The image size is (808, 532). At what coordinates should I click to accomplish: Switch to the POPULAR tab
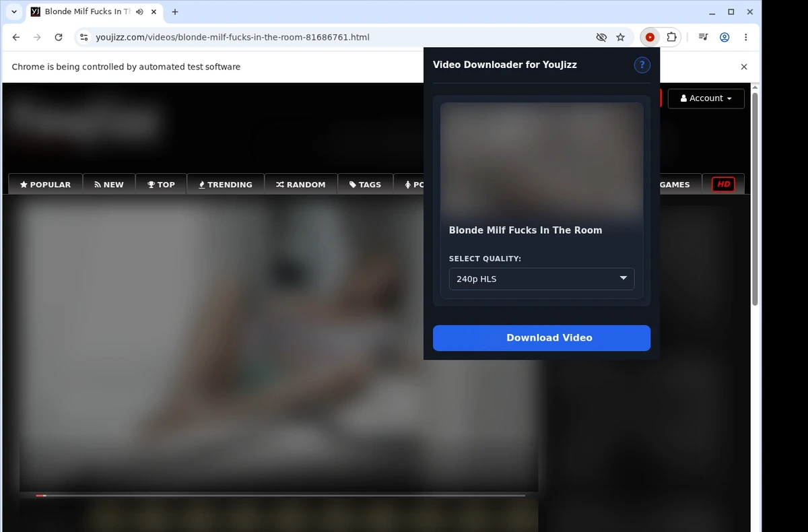point(45,184)
